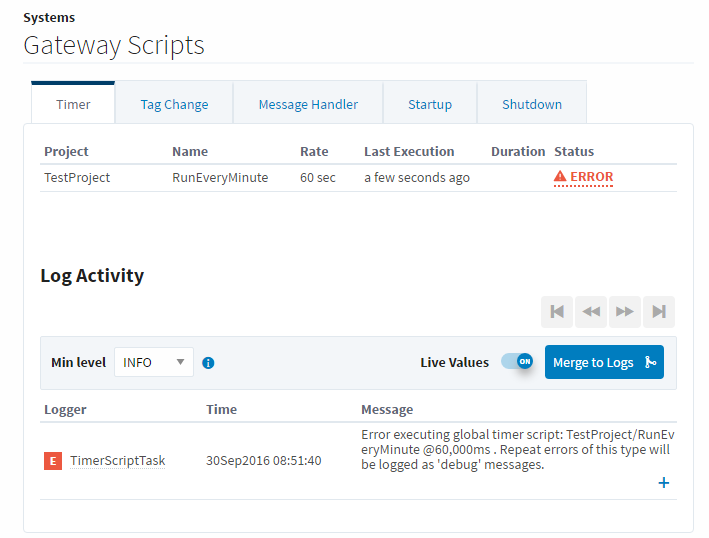The height and width of the screenshot is (538, 709).
Task: Turn off the Live Values switch
Action: [517, 362]
